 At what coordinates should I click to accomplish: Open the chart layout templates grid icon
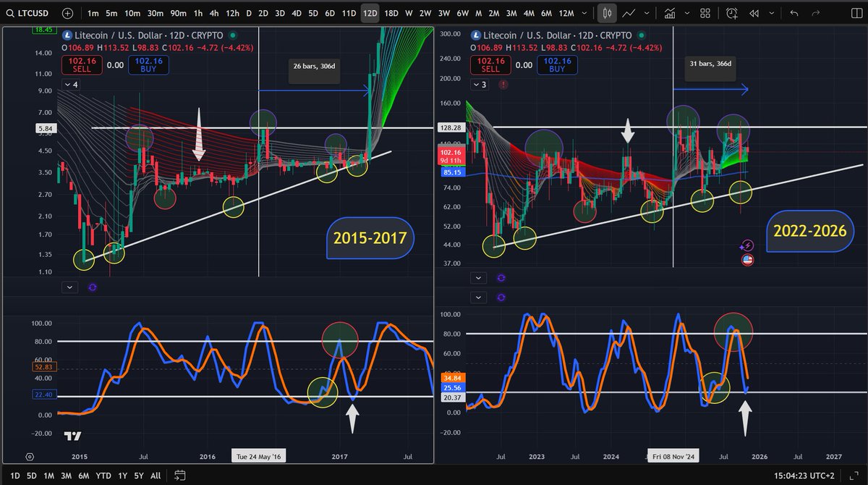click(x=705, y=12)
